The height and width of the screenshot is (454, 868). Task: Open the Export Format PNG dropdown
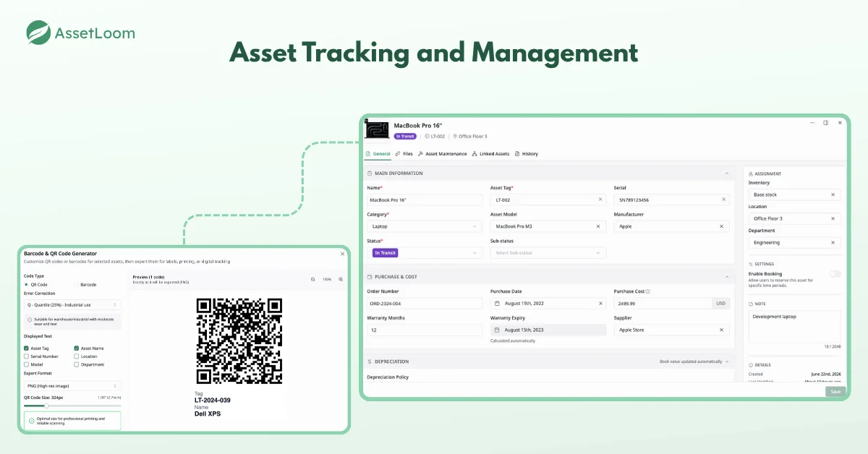(72, 386)
